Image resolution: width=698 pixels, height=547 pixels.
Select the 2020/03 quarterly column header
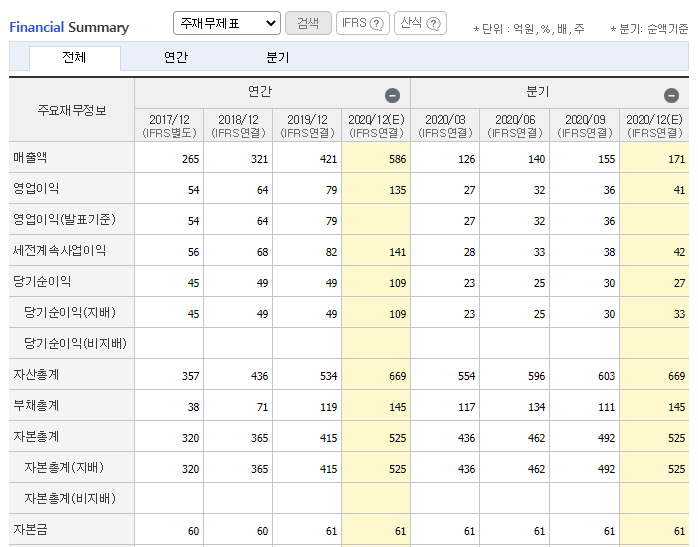click(445, 126)
